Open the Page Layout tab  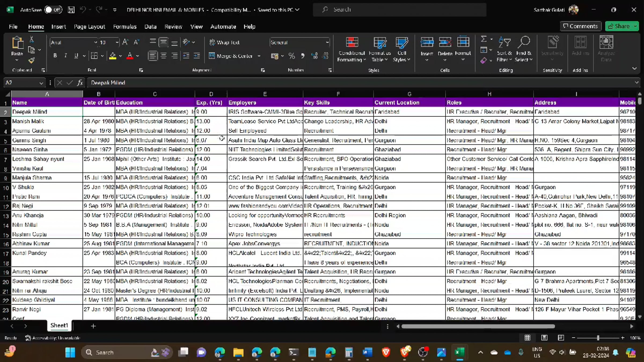click(x=89, y=27)
